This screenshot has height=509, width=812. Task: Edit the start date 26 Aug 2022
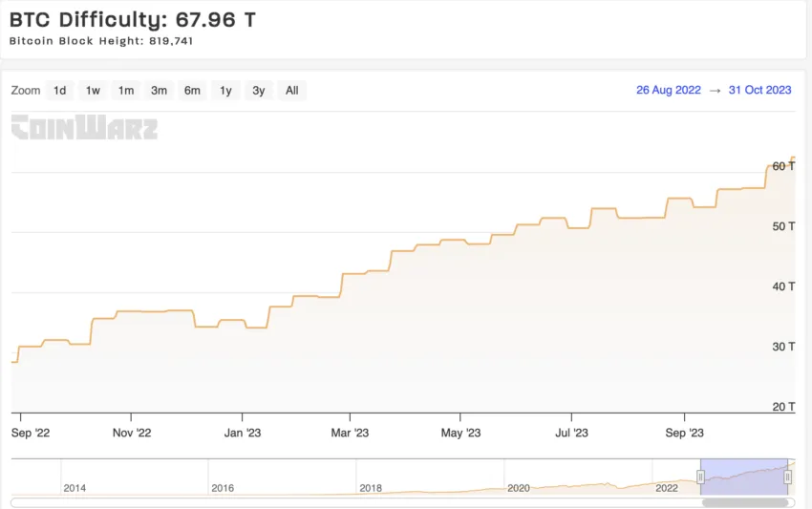(668, 91)
